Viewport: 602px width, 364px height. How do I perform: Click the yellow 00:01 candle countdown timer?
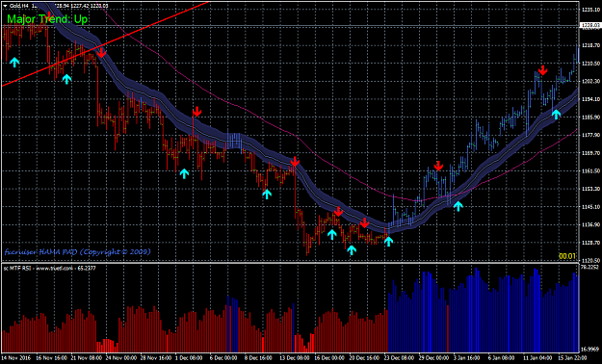(567, 256)
